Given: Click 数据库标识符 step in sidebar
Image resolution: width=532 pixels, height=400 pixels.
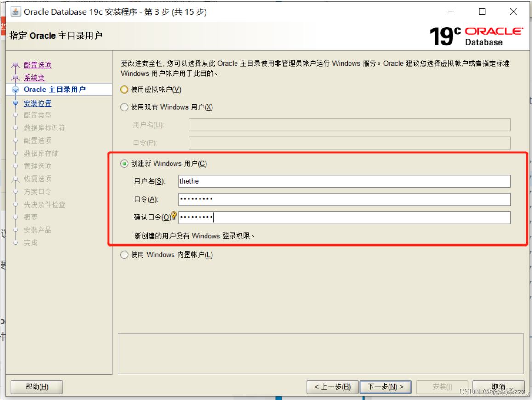Looking at the screenshot, I should click(45, 128).
